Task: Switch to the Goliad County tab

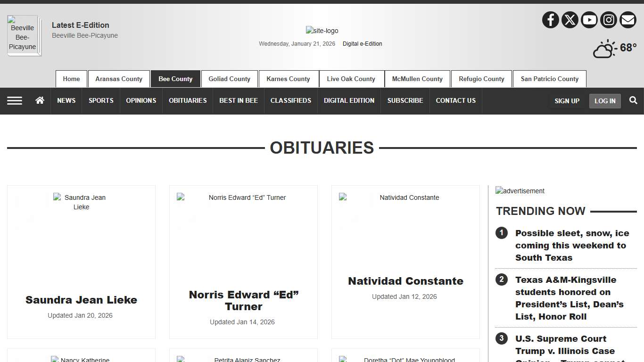Action: coord(229,79)
